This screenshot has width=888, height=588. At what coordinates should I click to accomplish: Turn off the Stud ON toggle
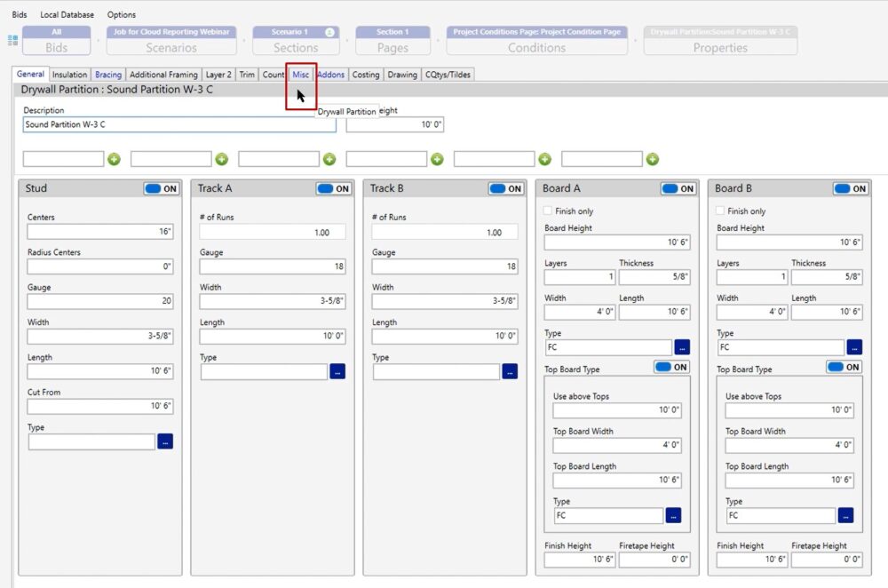coord(161,188)
